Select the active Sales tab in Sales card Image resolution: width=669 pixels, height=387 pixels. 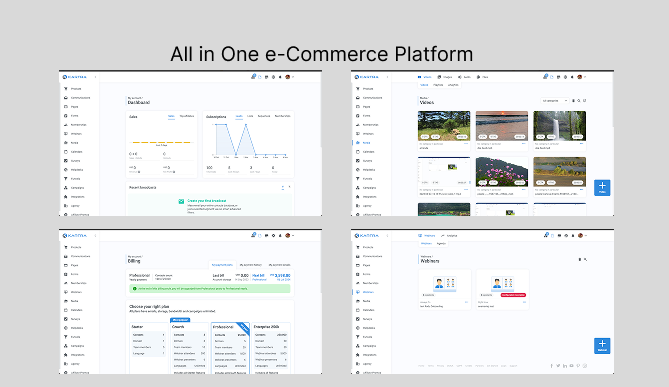click(171, 116)
